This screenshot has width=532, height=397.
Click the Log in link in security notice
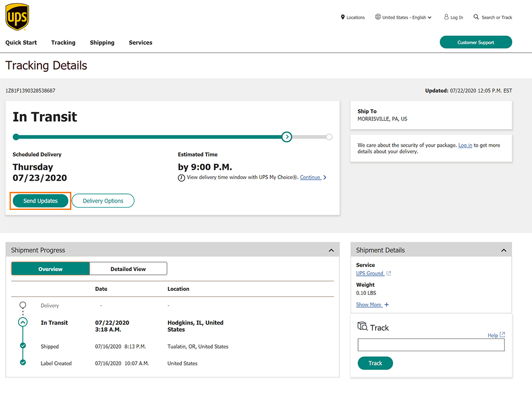pyautogui.click(x=465, y=145)
